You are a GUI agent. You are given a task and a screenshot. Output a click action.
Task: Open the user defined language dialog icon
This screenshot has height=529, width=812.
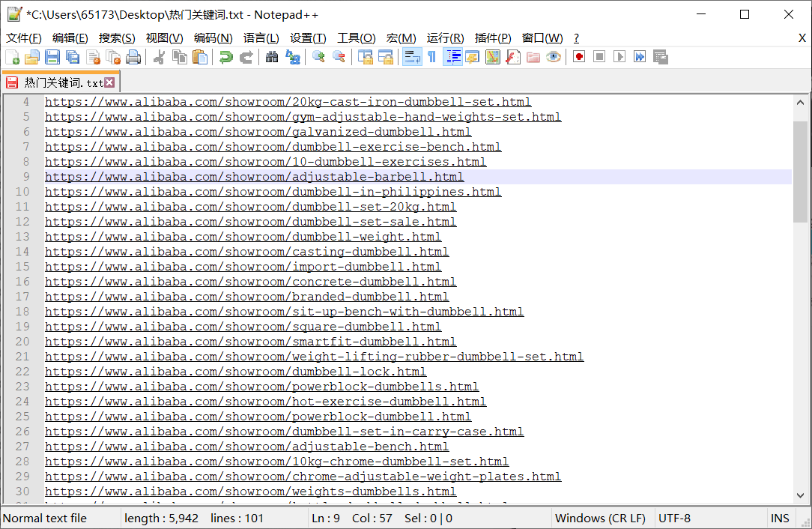[x=472, y=57]
